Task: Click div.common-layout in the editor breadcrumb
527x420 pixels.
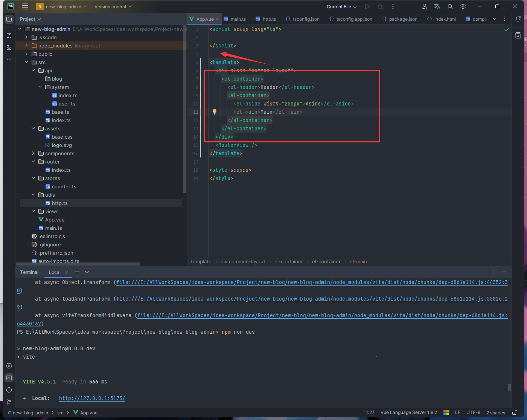Action: pyautogui.click(x=243, y=261)
